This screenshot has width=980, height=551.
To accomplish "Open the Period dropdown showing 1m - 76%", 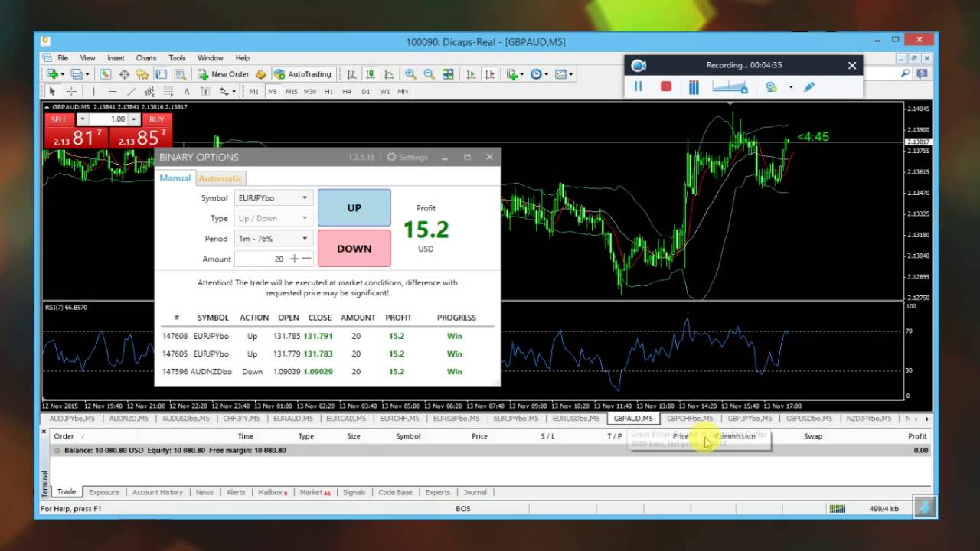I will [273, 239].
